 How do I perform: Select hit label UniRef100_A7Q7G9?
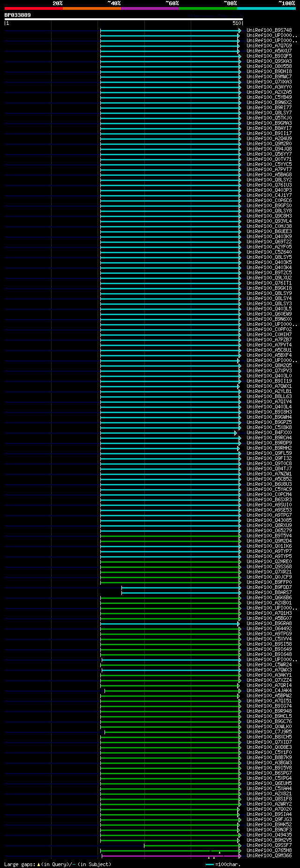(269, 46)
